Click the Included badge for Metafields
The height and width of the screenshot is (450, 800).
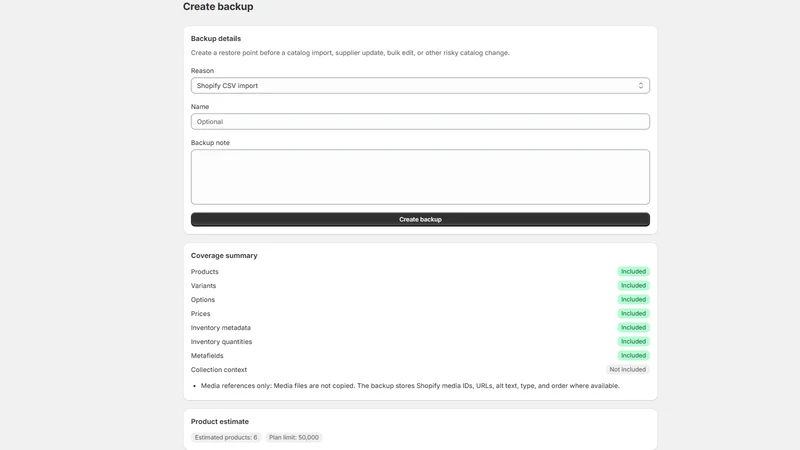pyautogui.click(x=633, y=356)
